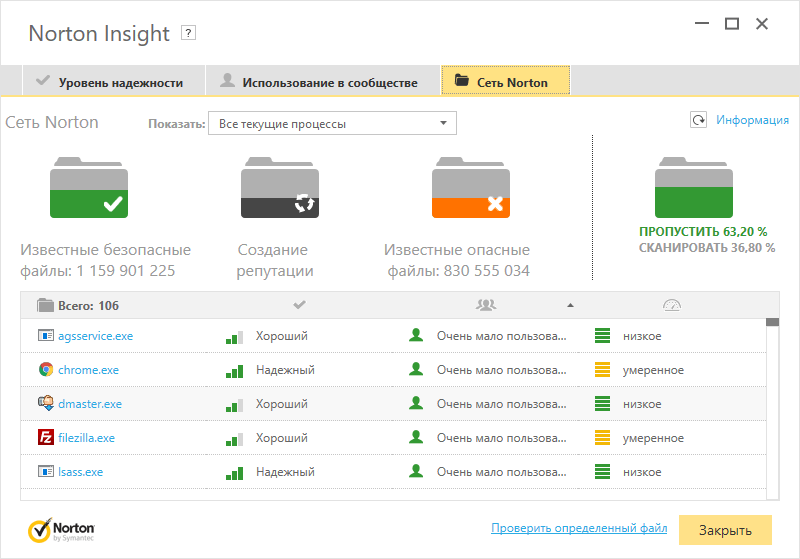Click the dmaster.exe process icon
800x559 pixels.
45,404
